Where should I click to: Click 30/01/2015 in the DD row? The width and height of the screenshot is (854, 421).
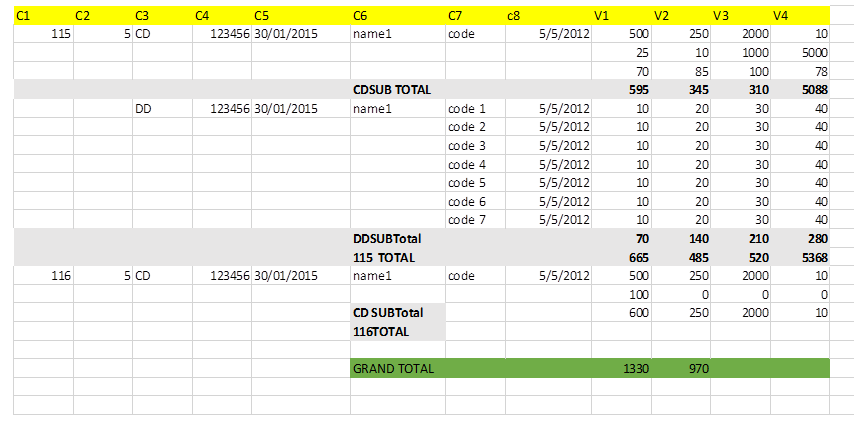point(301,109)
